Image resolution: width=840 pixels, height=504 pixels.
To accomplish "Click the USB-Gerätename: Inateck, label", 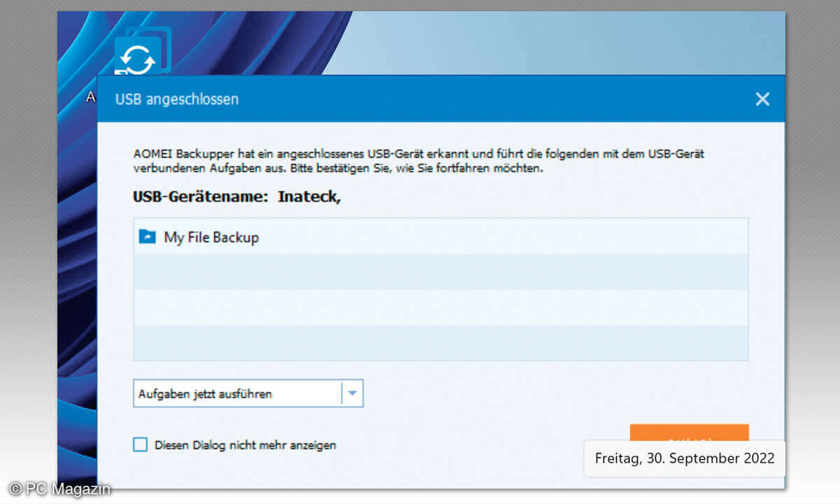I will click(237, 197).
